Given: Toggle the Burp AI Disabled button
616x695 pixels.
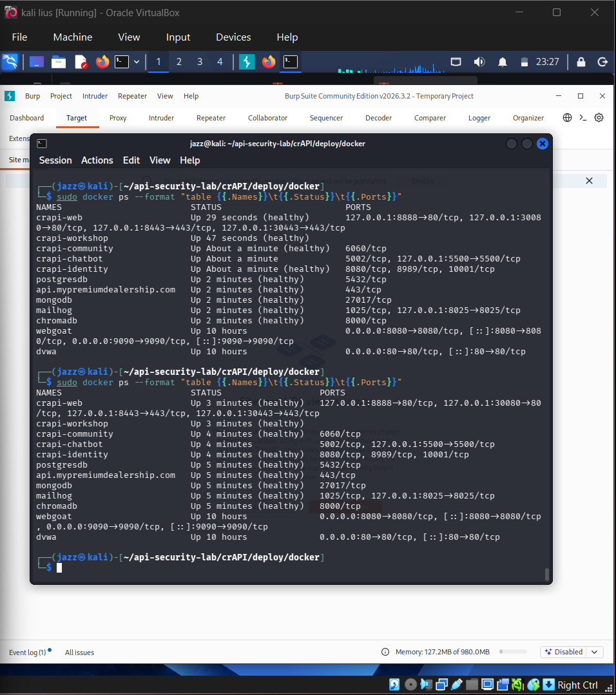Looking at the screenshot, I should pos(563,652).
